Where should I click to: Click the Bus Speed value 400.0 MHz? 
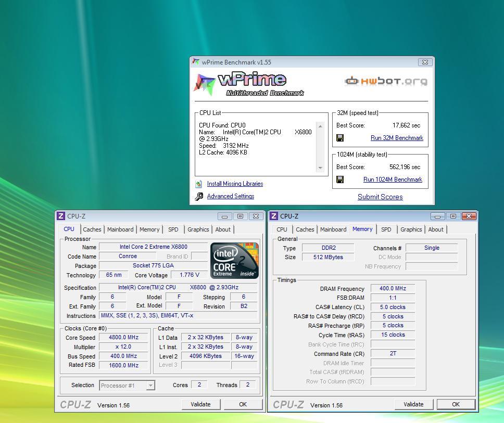click(124, 356)
